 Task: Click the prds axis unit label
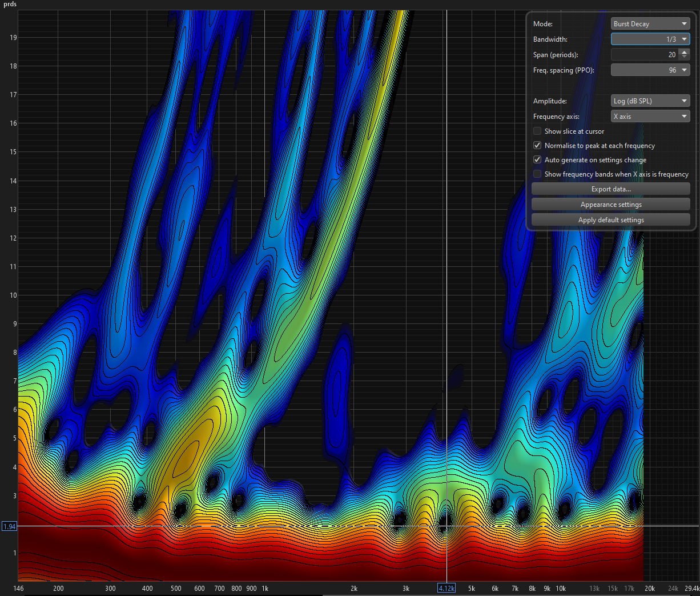click(x=10, y=5)
